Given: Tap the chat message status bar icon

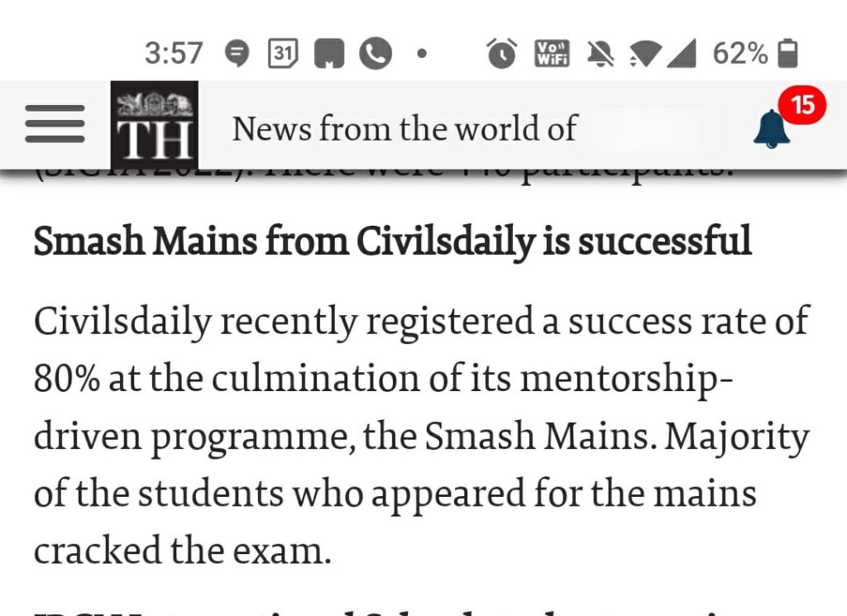Looking at the screenshot, I should (237, 54).
